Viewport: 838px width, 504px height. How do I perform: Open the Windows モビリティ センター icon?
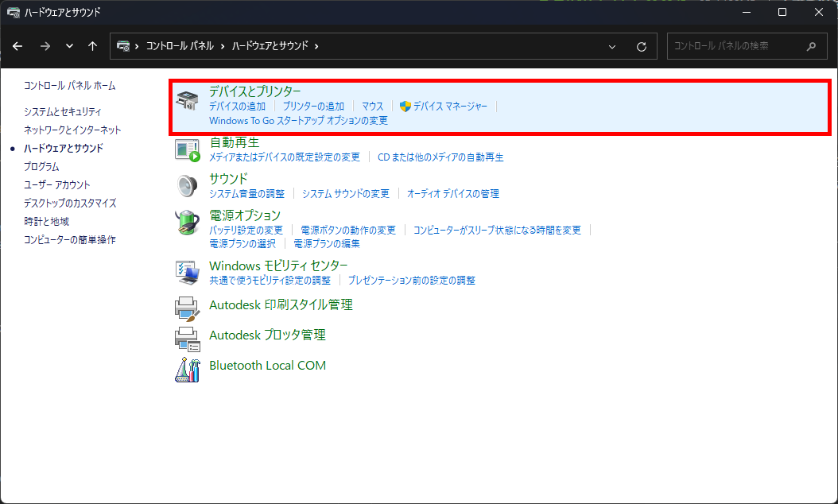point(188,272)
